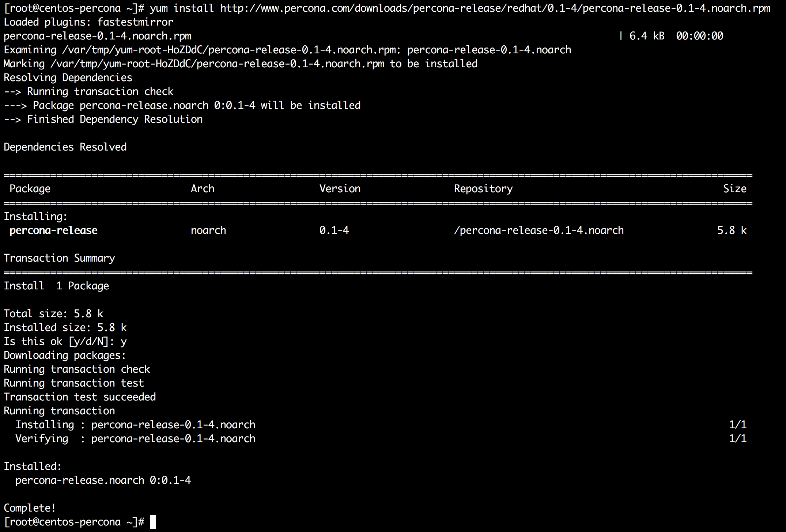Click the '1/1' counter on the Verifying row
This screenshot has width=786, height=532.
(x=738, y=438)
